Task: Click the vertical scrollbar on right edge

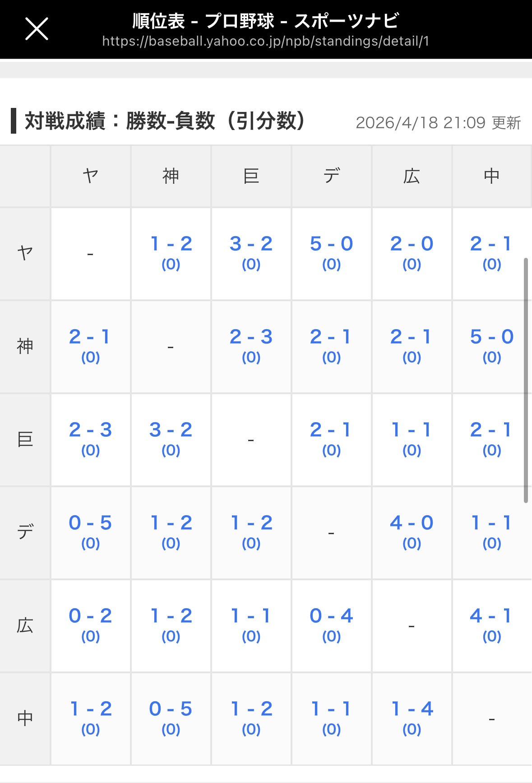Action: tap(526, 380)
